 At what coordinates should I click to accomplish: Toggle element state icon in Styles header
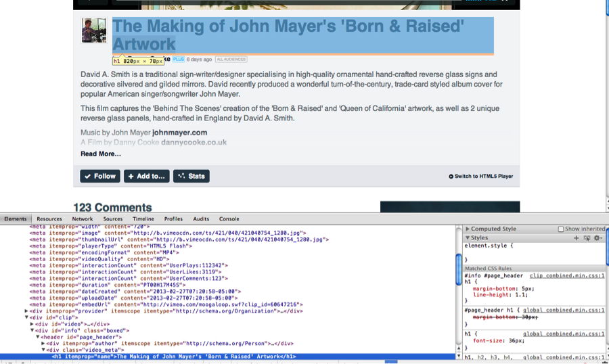(587, 237)
